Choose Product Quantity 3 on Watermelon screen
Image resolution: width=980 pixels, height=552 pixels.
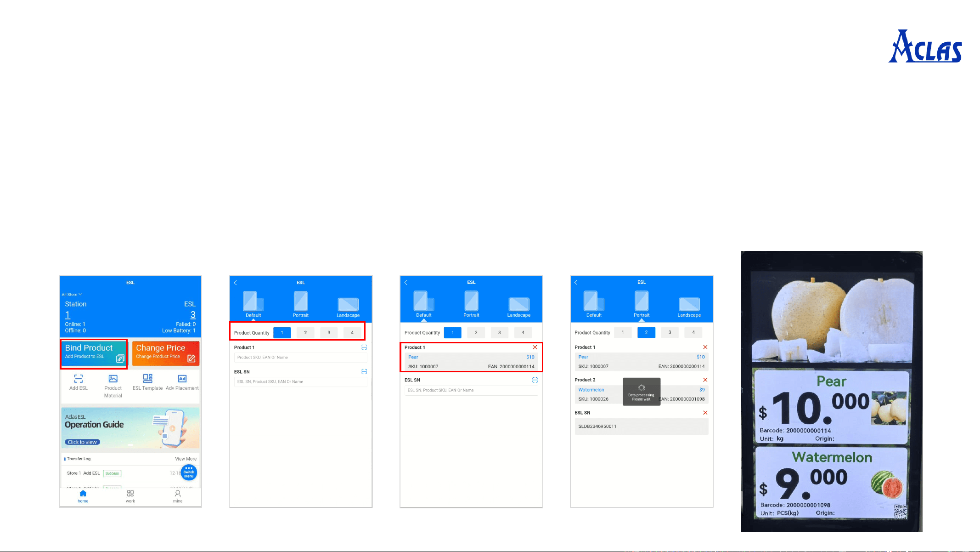point(670,332)
